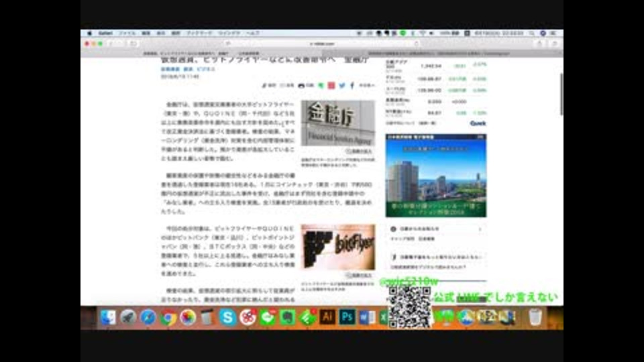
Task: Open Finder from the Dock
Action: [108, 317]
